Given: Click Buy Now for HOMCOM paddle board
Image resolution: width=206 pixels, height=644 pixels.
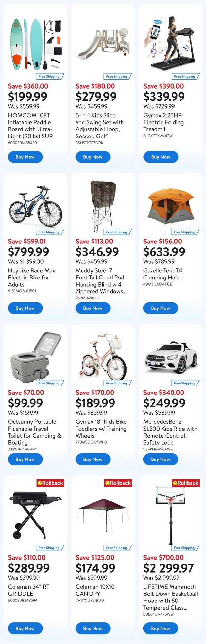Looking at the screenshot, I should pos(25,157).
